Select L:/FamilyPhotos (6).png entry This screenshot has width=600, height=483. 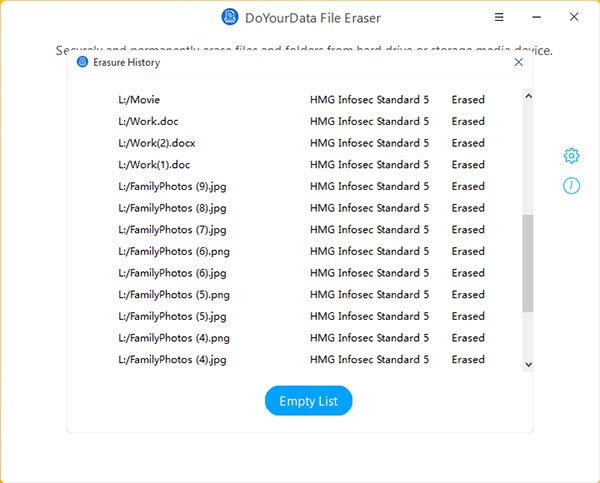pos(174,251)
